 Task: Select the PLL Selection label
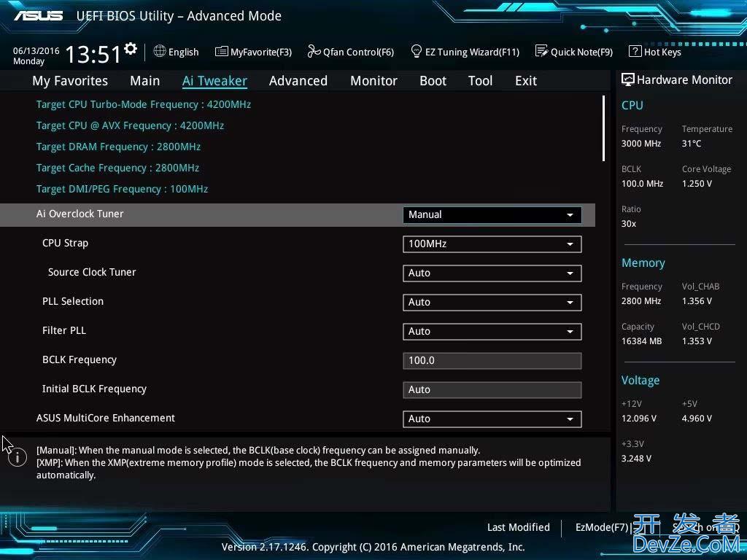coord(73,301)
